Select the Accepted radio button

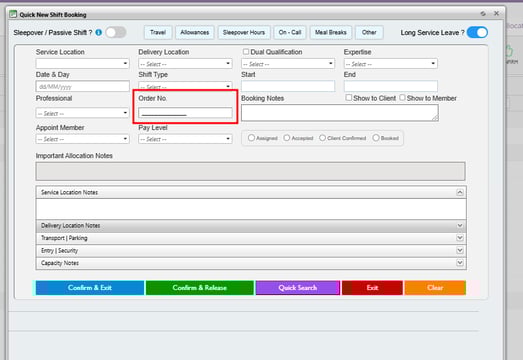(x=287, y=138)
